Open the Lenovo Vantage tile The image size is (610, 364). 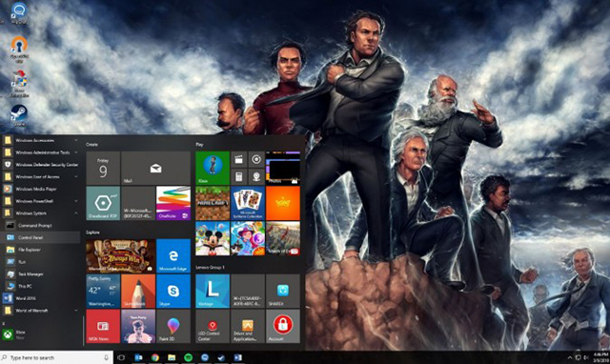[x=213, y=291]
